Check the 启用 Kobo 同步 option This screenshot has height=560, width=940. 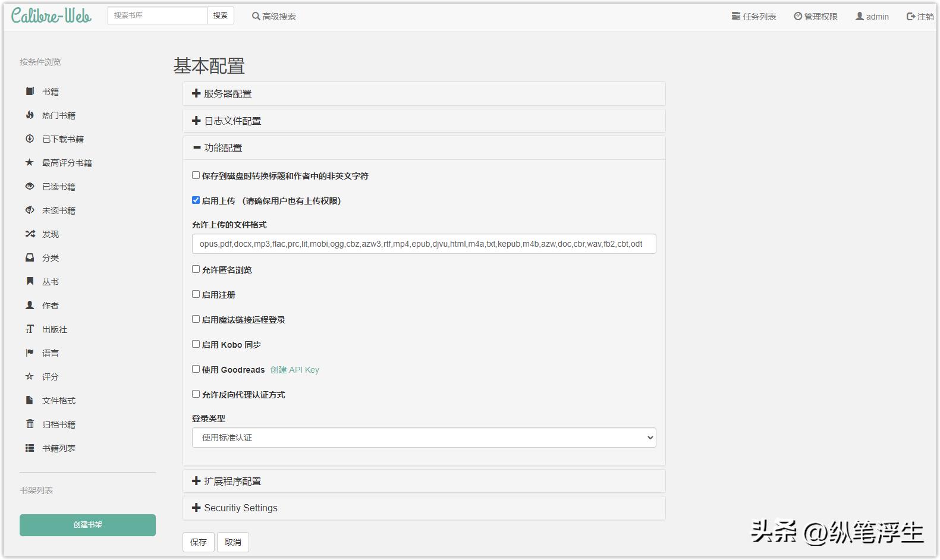[x=196, y=344]
